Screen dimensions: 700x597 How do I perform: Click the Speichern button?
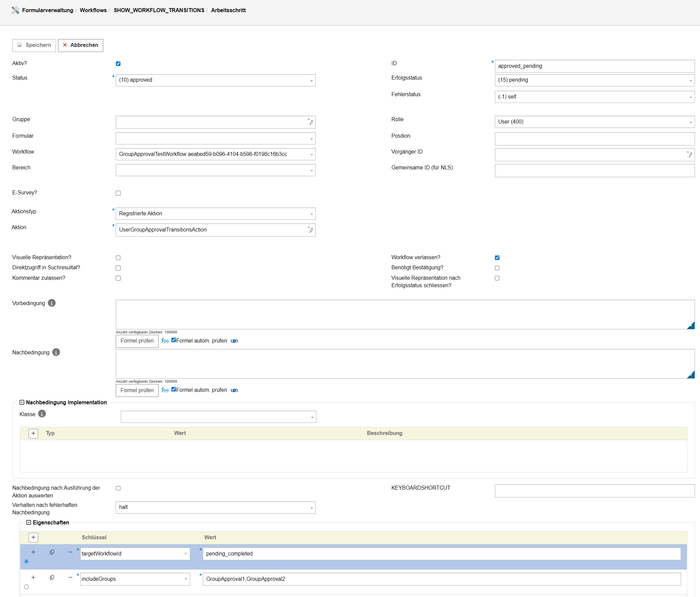(34, 45)
